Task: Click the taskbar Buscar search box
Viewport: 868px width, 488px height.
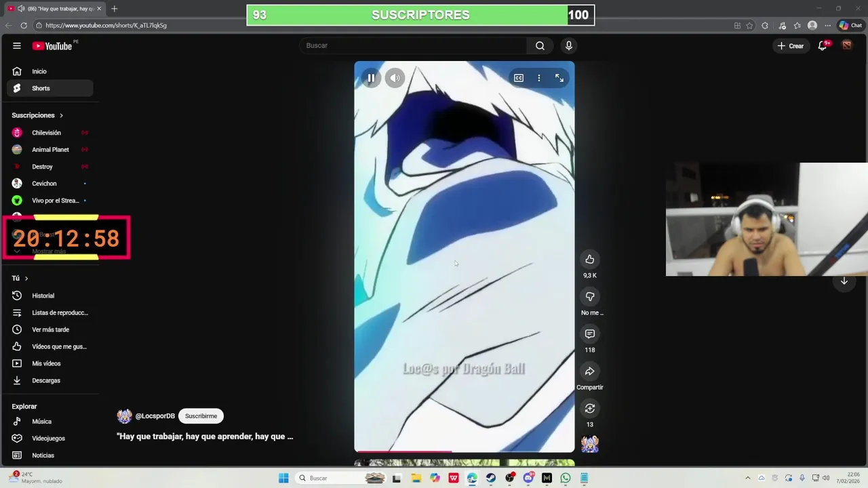Action: pos(342,478)
